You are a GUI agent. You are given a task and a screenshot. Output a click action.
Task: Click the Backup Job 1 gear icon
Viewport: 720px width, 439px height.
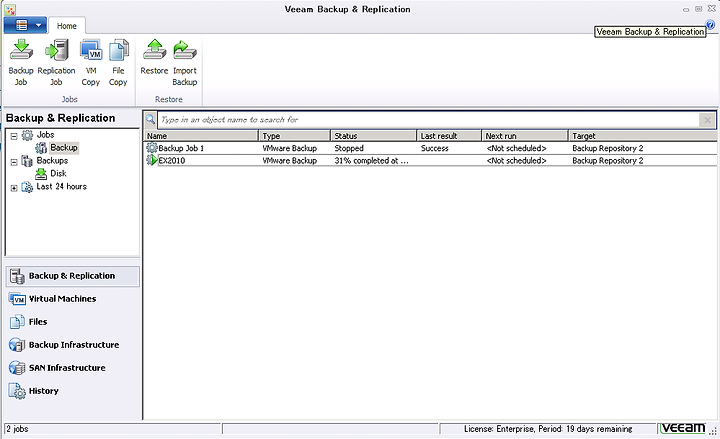[x=152, y=148]
